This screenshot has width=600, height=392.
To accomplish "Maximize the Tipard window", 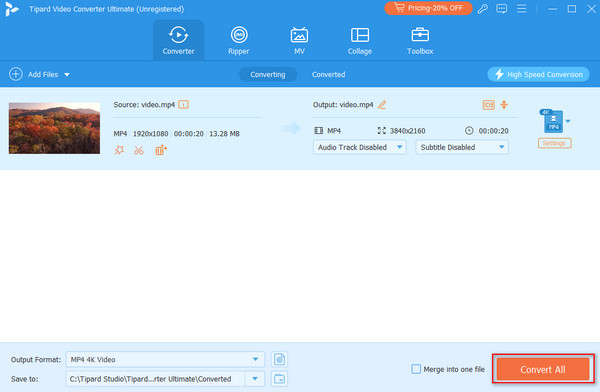I will pos(572,8).
